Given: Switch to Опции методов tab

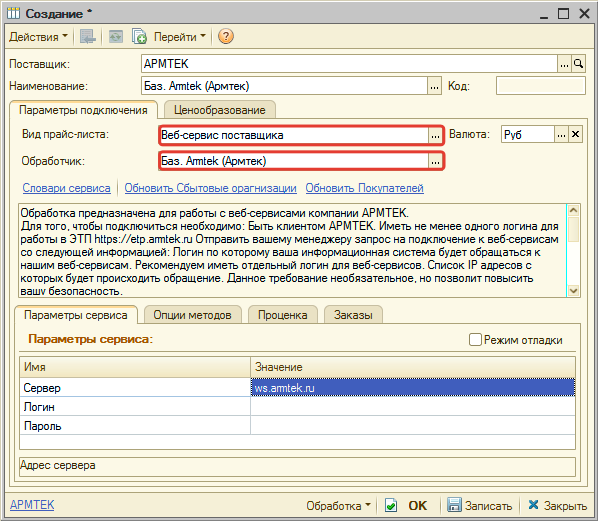Looking at the screenshot, I should pos(193,315).
